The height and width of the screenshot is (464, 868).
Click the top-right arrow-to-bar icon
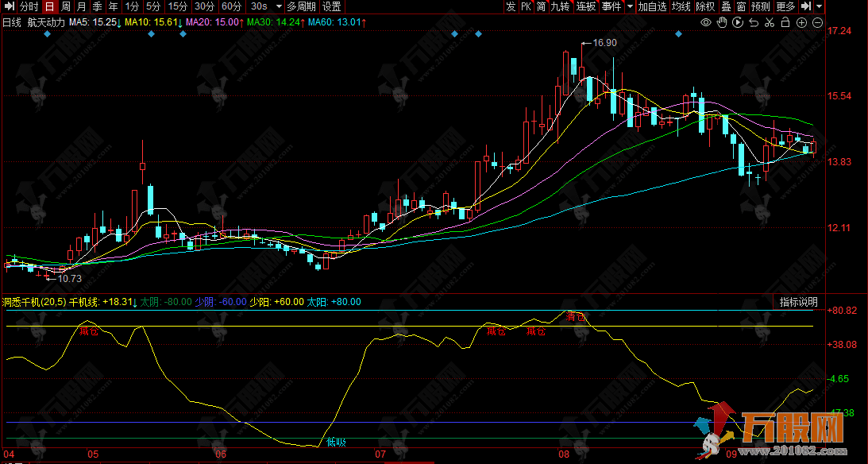click(806, 6)
